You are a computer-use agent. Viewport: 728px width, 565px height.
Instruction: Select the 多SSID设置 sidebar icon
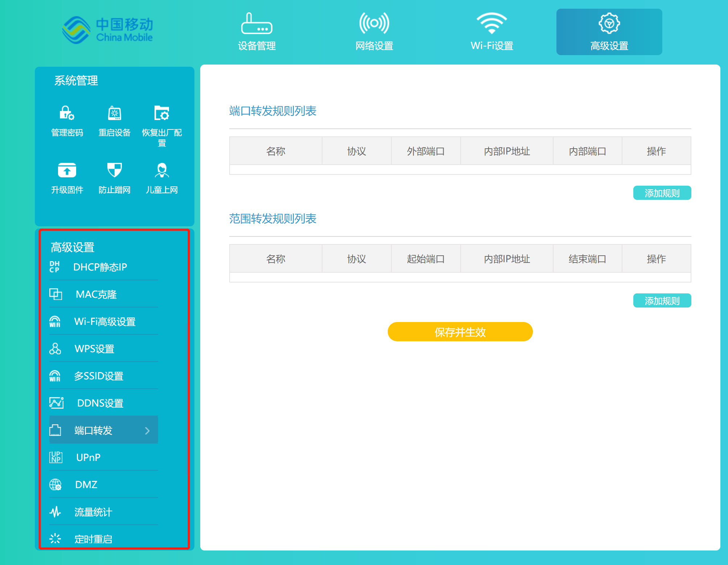pos(55,376)
